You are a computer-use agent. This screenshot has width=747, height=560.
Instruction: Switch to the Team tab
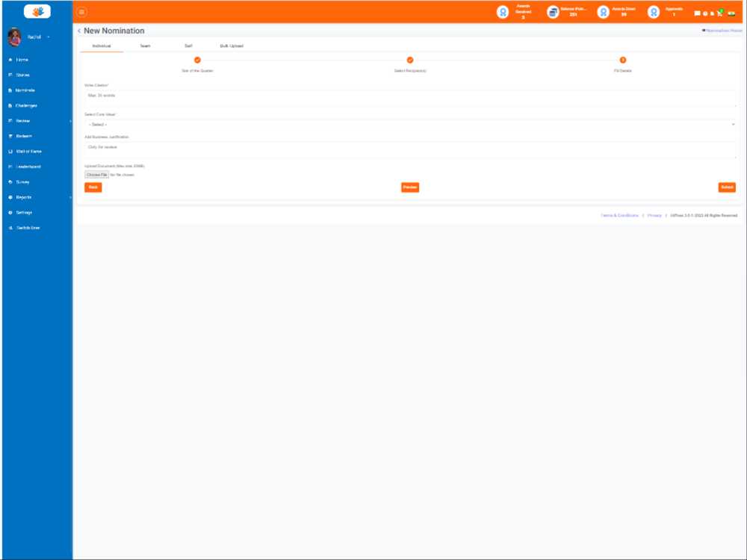tap(146, 46)
